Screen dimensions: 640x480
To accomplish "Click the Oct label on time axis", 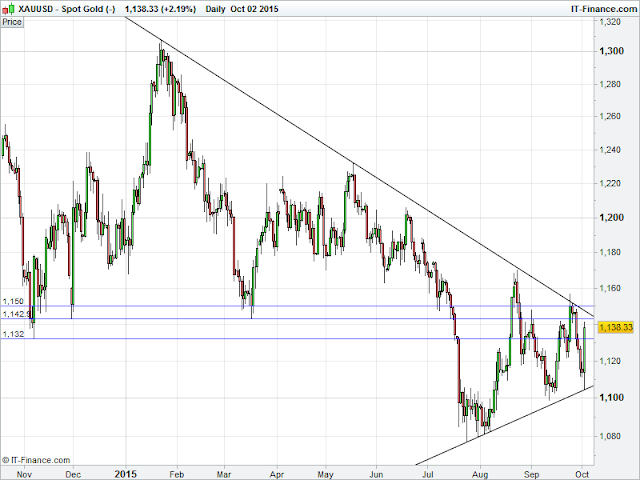I will (582, 474).
